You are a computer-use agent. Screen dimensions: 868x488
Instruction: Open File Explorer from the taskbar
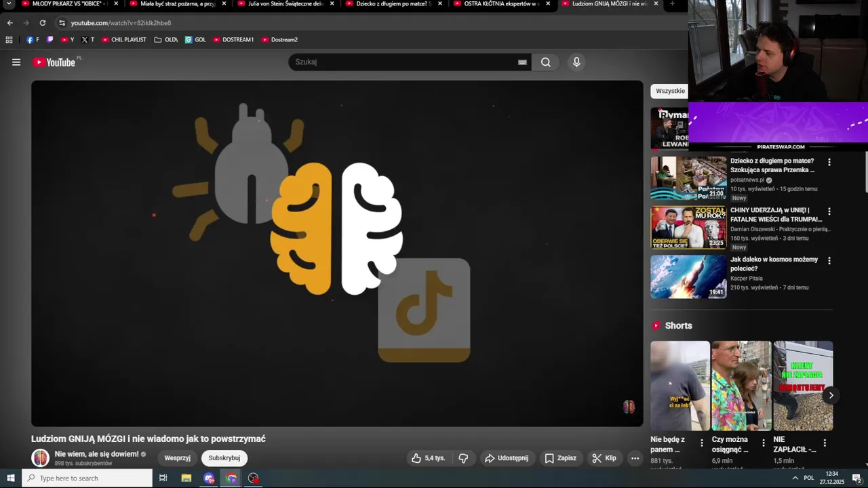coord(186,479)
